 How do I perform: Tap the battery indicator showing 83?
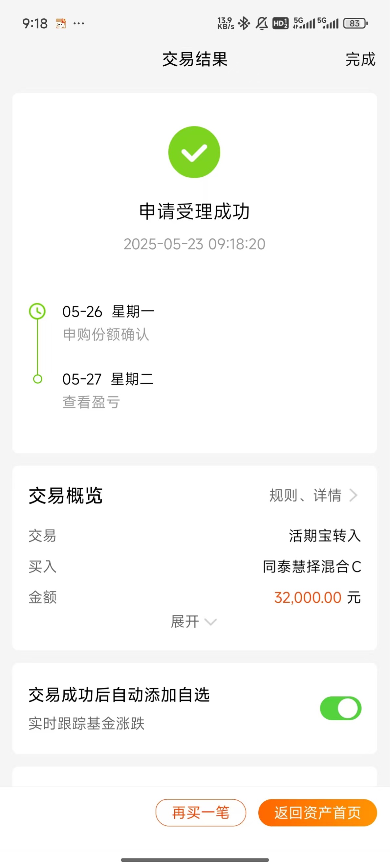(x=355, y=23)
